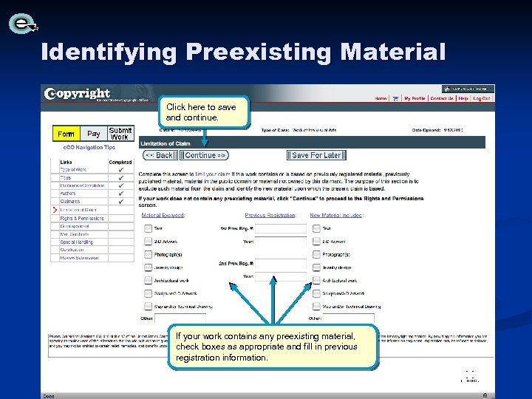Screen dimensions: 532x399
Task: Click Contact Us in top navigation
Action: pos(442,98)
